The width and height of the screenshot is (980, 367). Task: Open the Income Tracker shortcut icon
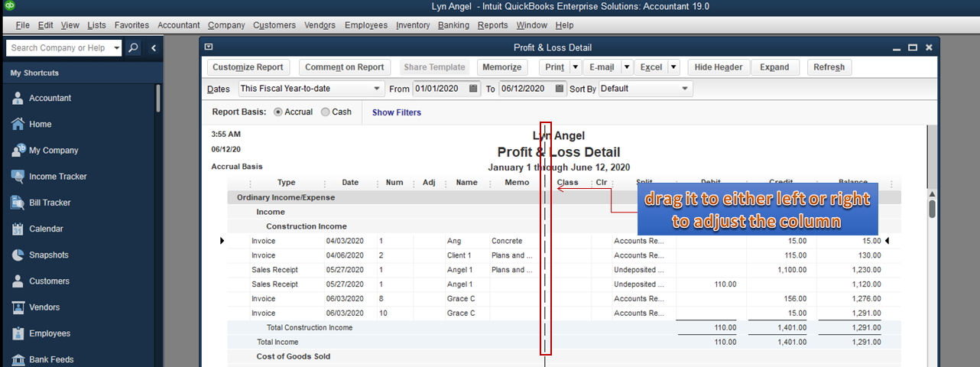(x=18, y=177)
